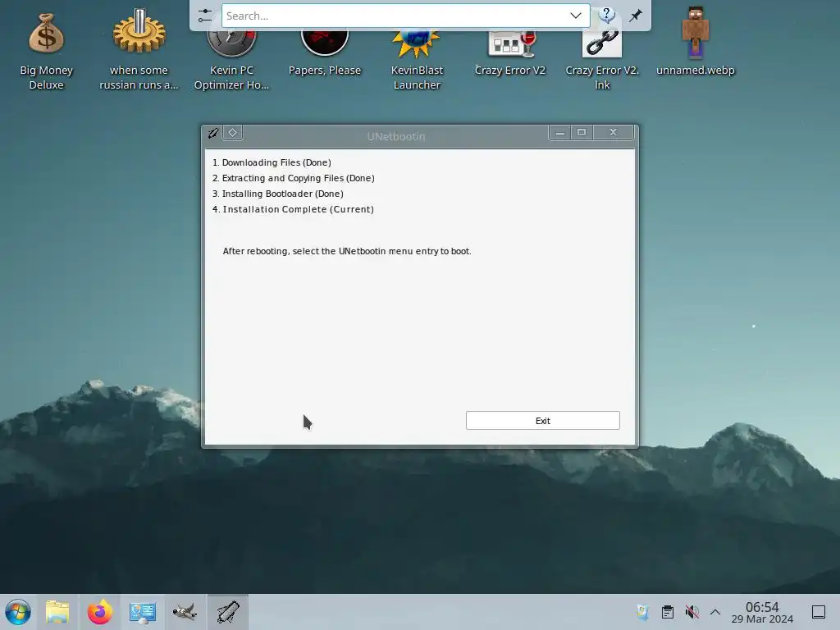Click the help question mark icon

(606, 15)
